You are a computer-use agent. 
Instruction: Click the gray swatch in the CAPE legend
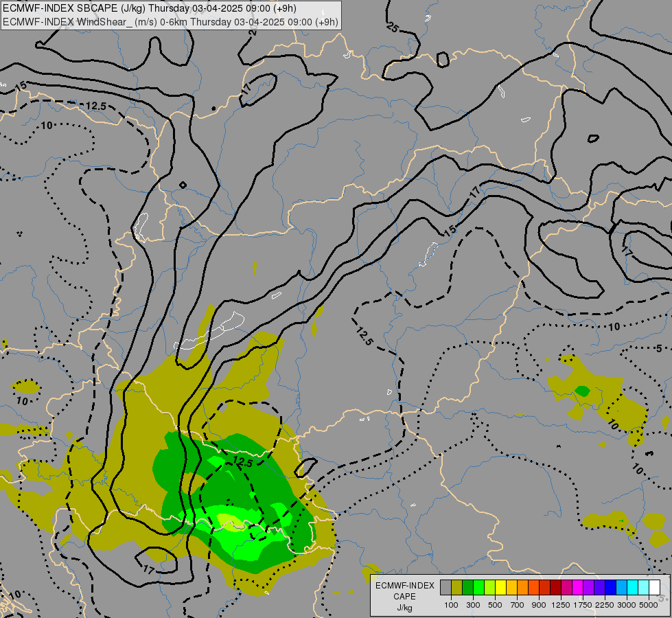click(x=445, y=588)
